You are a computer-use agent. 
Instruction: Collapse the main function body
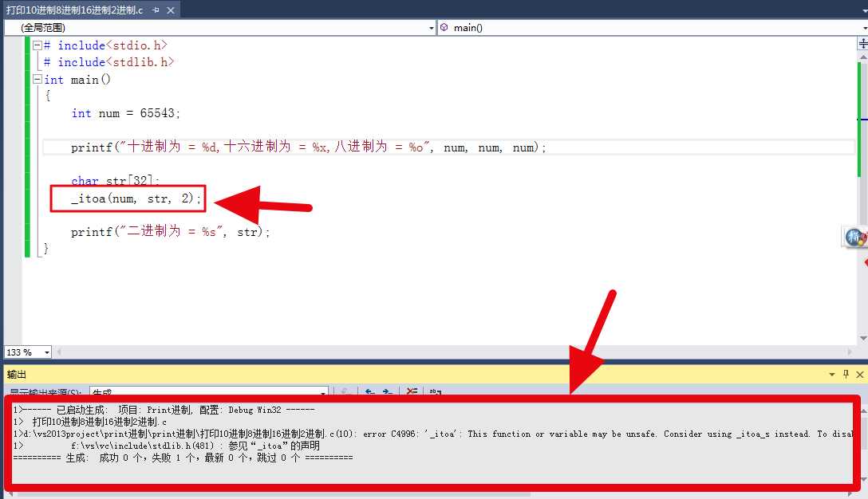coord(37,80)
